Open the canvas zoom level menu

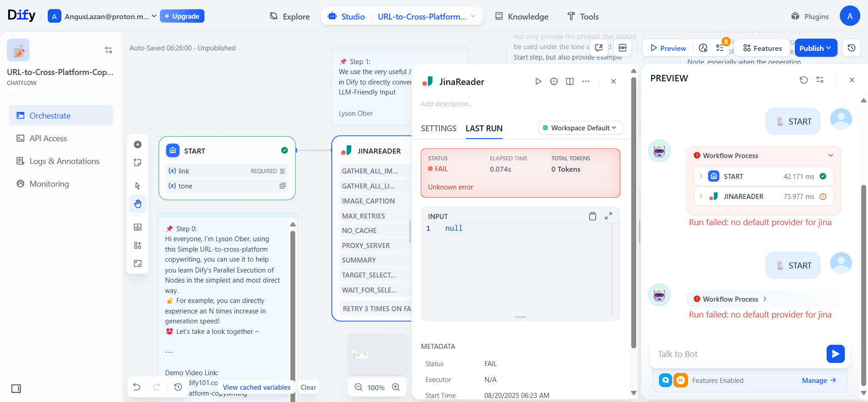point(376,387)
